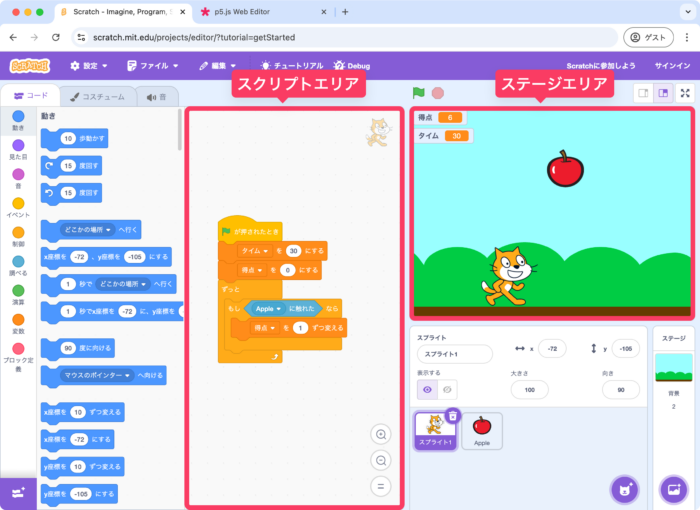Open the チュートリアル button

point(292,66)
